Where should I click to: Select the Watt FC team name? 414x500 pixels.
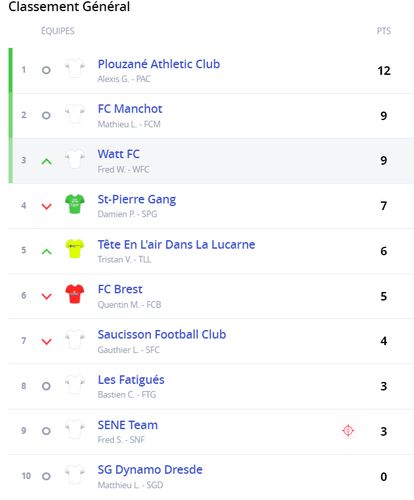click(x=119, y=154)
